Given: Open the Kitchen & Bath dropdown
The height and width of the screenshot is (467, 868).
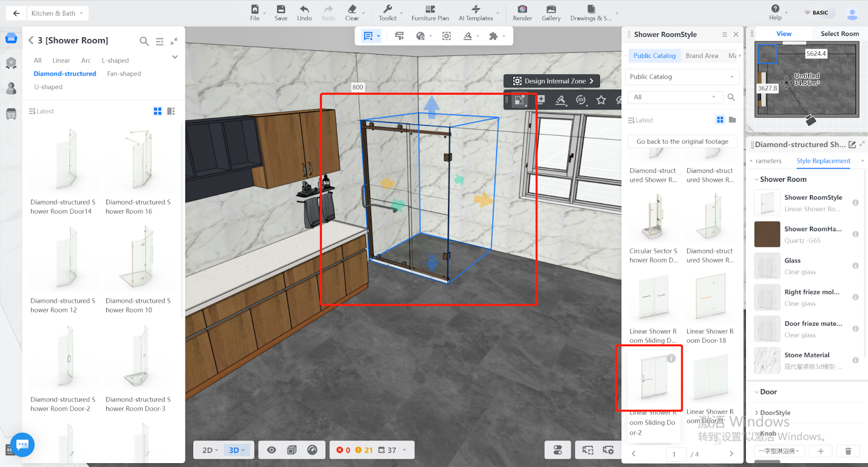Looking at the screenshot, I should pyautogui.click(x=57, y=13).
